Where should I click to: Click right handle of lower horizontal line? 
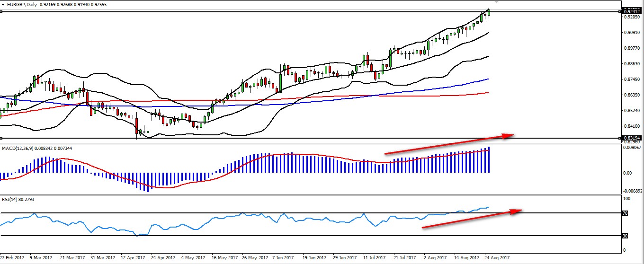[x=620, y=138]
